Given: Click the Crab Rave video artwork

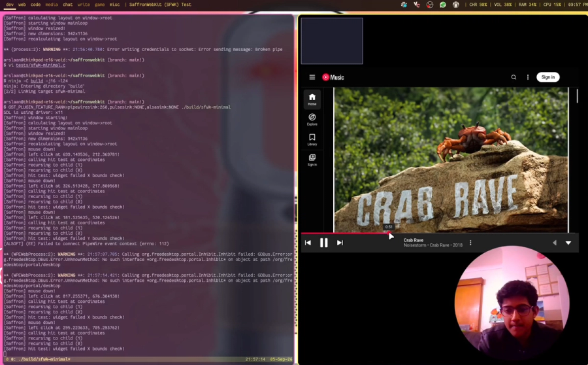Looking at the screenshot, I should pos(451,160).
